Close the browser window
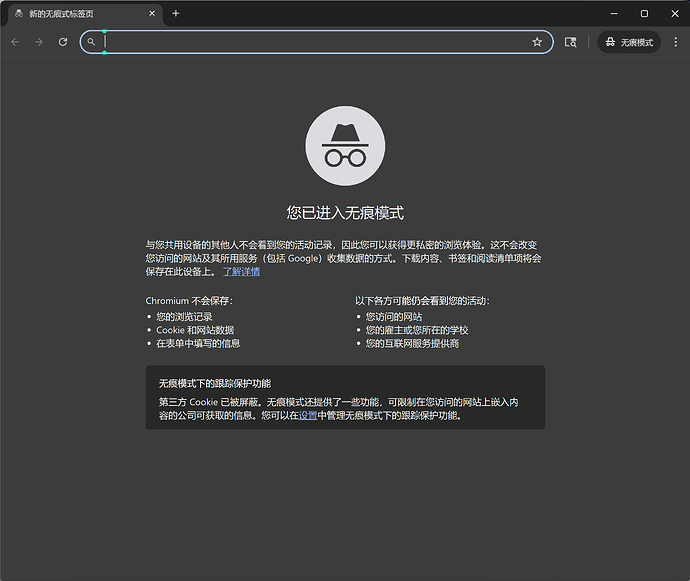The image size is (690, 581). (x=675, y=14)
